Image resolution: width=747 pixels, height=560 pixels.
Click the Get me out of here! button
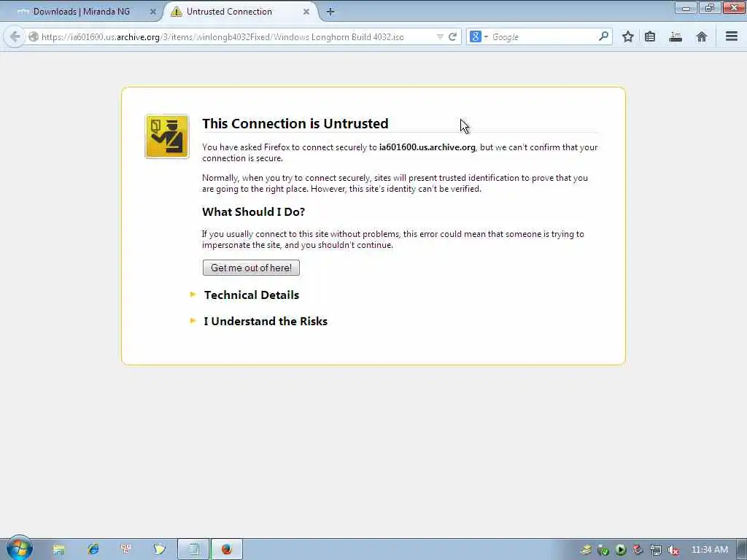coord(251,268)
